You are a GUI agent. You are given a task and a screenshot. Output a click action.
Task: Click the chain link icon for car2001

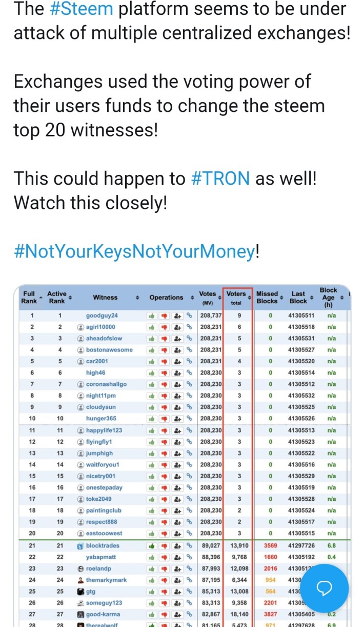click(x=189, y=361)
